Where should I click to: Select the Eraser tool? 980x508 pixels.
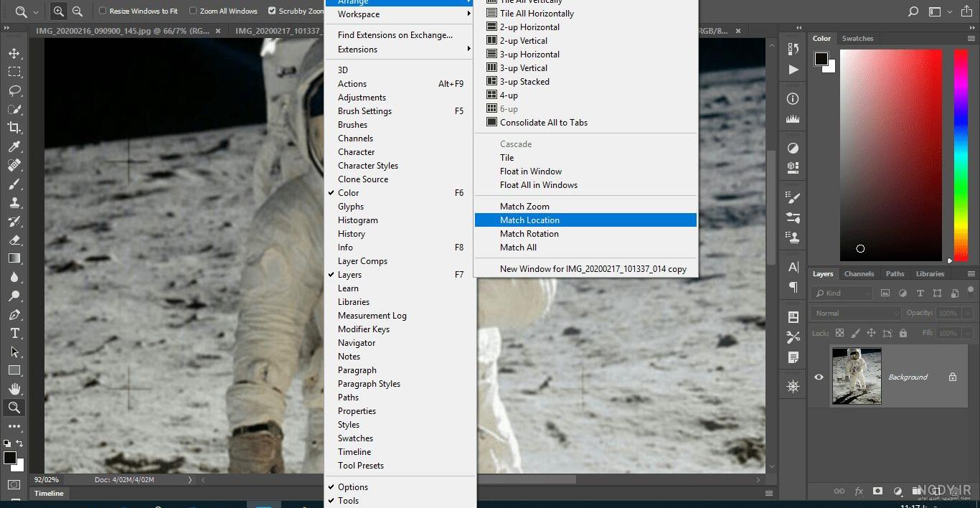[x=14, y=240]
